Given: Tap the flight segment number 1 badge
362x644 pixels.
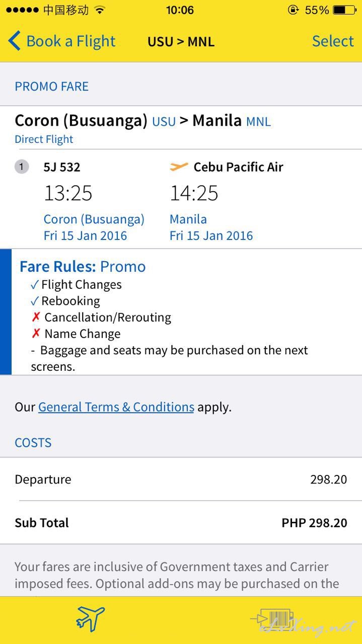Looking at the screenshot, I should coord(22,167).
